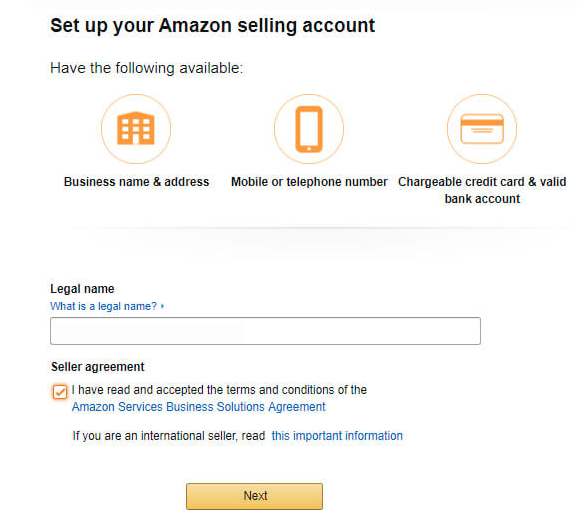Screen dimensions: 577x523
Task: Click the 'Have the following available:' text
Action: [x=147, y=68]
